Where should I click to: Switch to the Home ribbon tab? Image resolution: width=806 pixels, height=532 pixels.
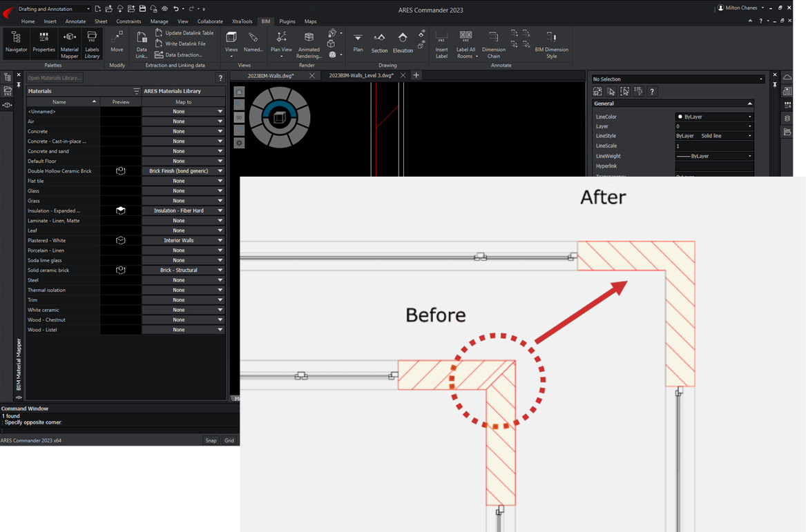pyautogui.click(x=28, y=21)
